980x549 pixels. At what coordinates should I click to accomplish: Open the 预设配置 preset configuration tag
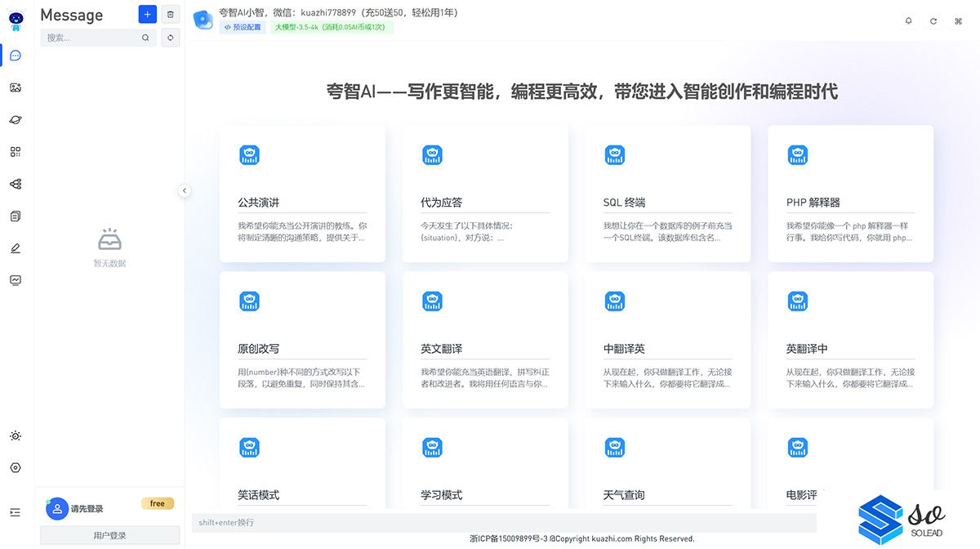[x=243, y=27]
